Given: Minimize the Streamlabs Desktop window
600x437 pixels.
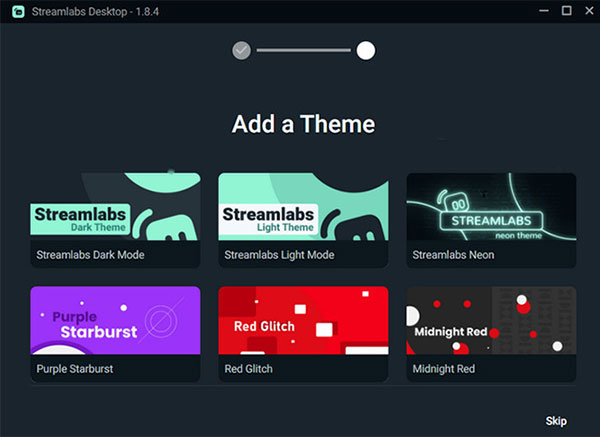Looking at the screenshot, I should click(544, 11).
